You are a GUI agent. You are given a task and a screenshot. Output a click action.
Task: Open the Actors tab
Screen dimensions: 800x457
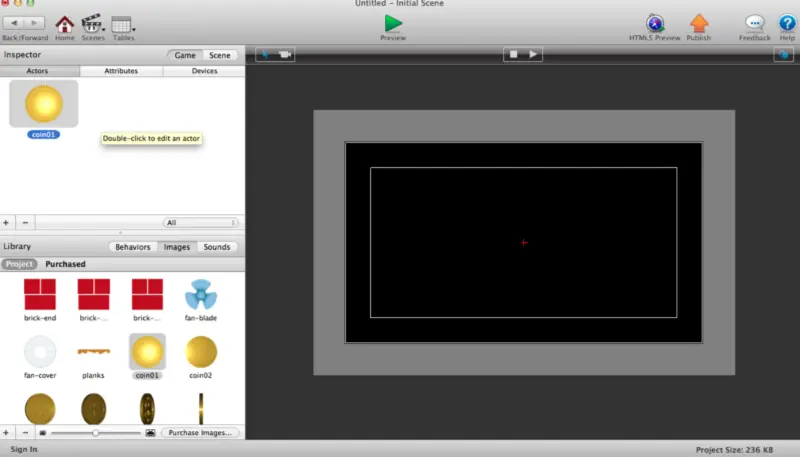click(x=37, y=71)
